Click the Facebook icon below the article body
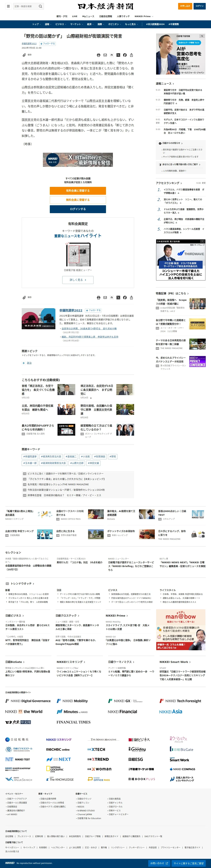Image resolution: width=211 pixels, height=868 pixels. click(x=125, y=298)
